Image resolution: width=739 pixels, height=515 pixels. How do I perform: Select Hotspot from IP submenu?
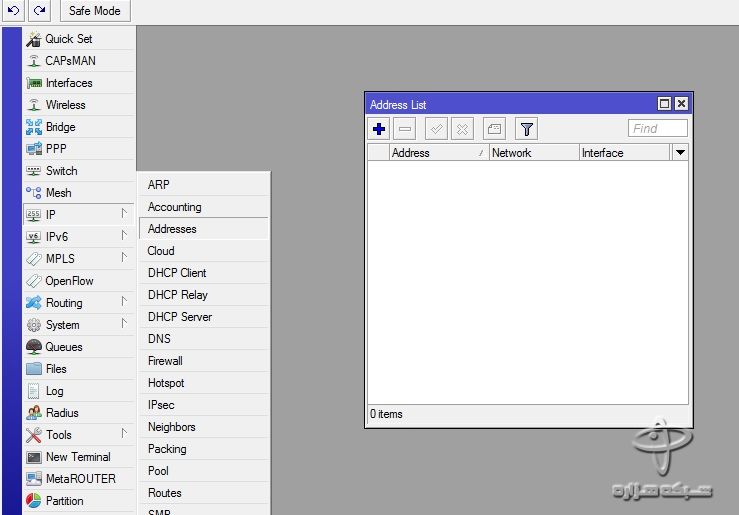(x=204, y=383)
